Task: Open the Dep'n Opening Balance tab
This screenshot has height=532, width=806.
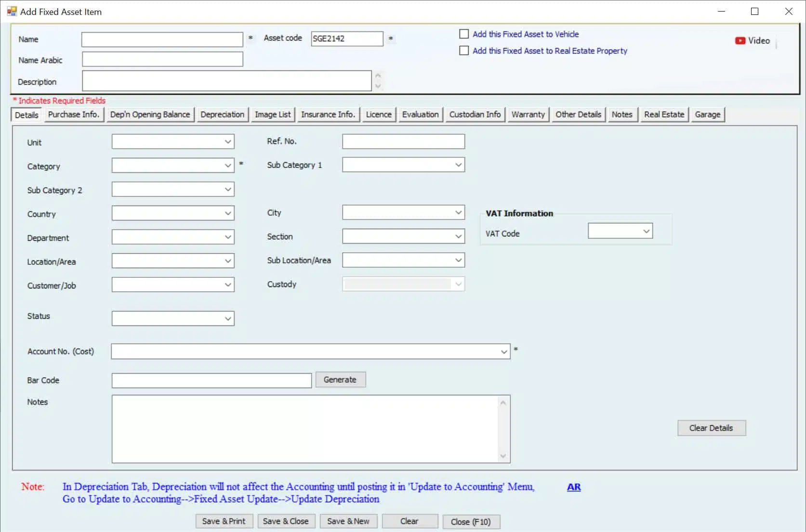Action: pos(150,115)
